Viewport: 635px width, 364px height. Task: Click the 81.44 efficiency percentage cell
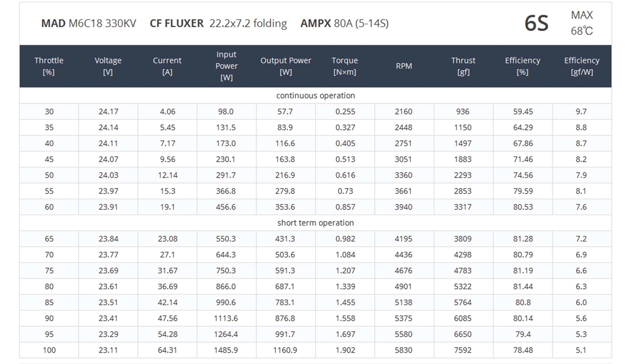(523, 287)
